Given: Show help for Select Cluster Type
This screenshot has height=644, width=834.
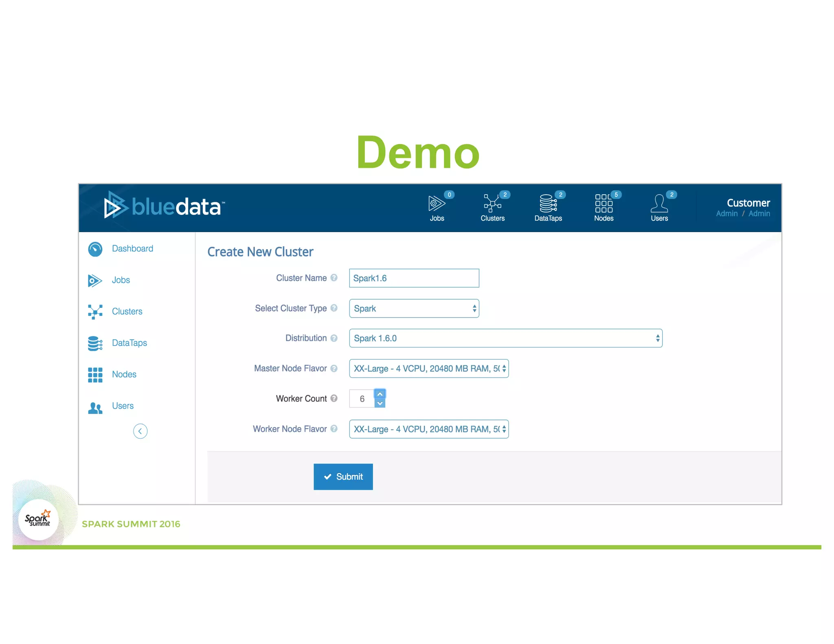Looking at the screenshot, I should pos(334,308).
